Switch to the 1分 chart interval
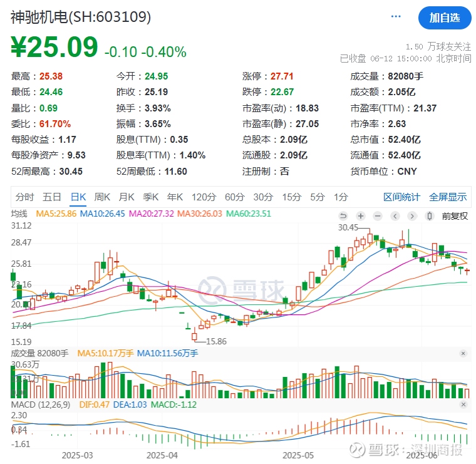 [x=341, y=197]
